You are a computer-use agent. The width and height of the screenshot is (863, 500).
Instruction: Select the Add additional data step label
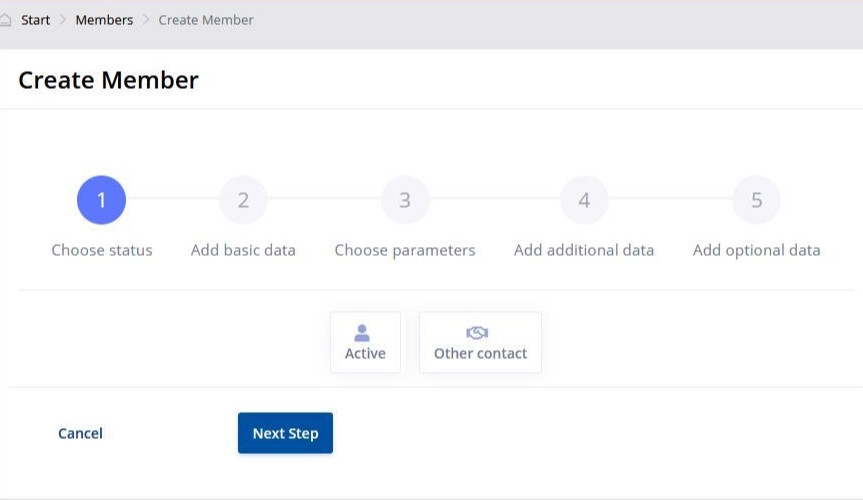pyautogui.click(x=584, y=250)
